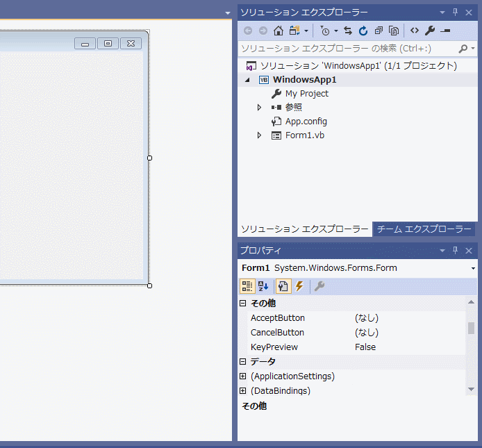Click the View Code icon
This screenshot has width=482, height=448.
[x=414, y=31]
